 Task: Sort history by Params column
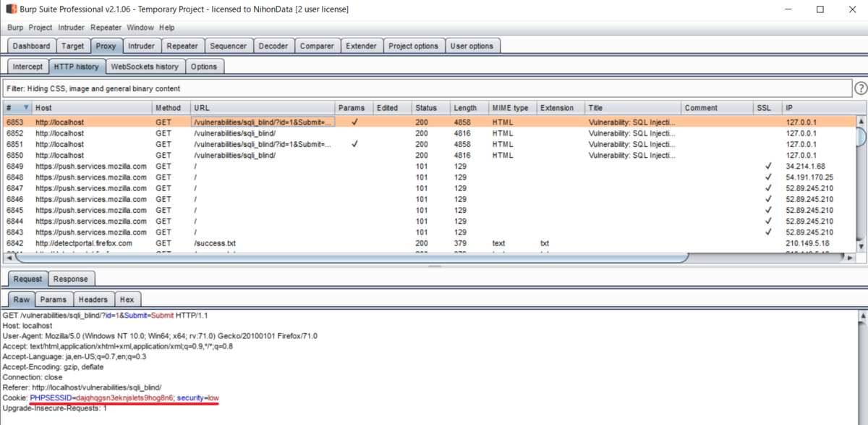coord(354,108)
